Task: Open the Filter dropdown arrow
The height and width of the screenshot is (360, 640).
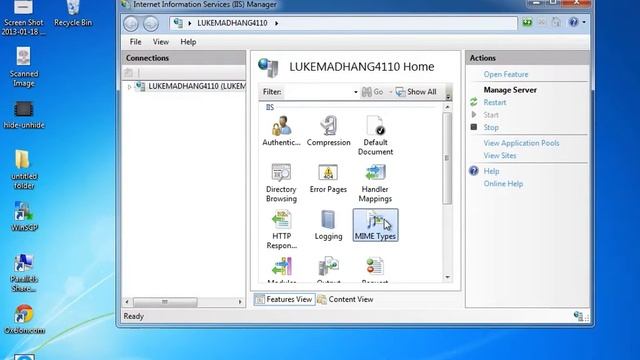Action: tap(356, 92)
